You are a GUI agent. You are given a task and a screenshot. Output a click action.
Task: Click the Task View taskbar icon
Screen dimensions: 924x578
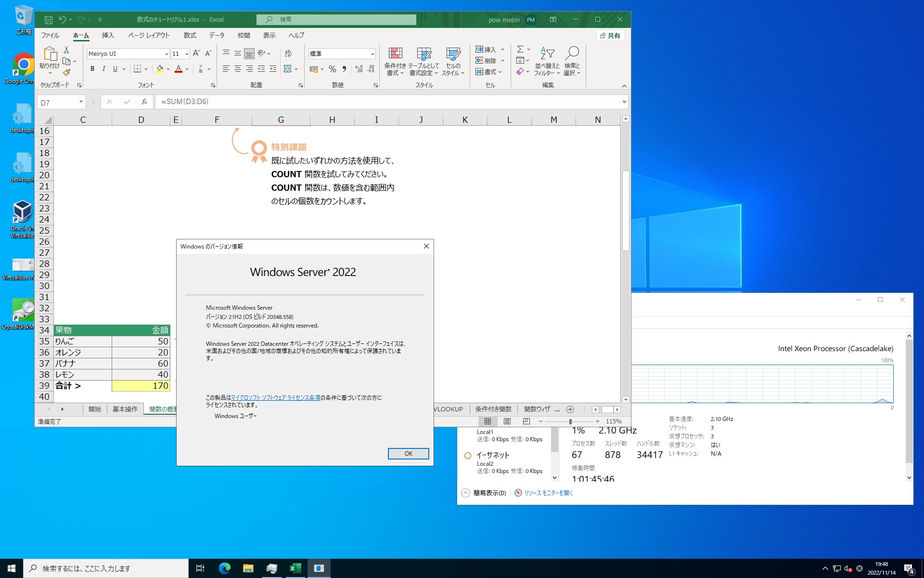pos(200,568)
